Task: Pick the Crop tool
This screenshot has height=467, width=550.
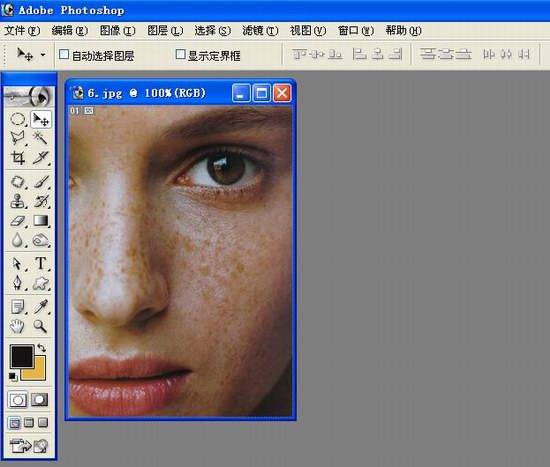Action: pos(18,157)
